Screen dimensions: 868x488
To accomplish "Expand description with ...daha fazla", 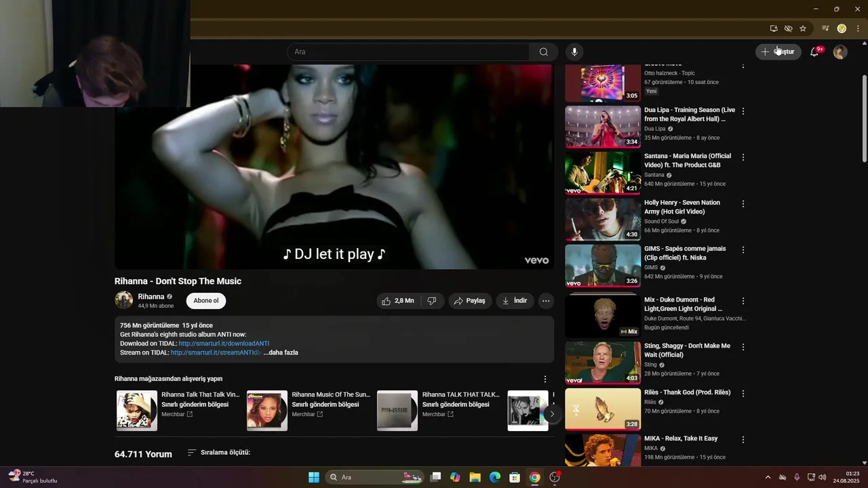I will point(281,352).
